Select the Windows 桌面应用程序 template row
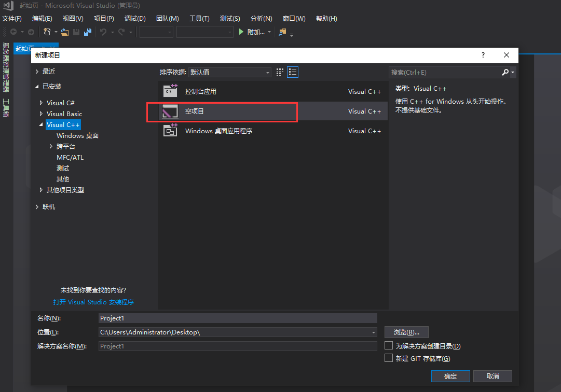Viewport: 561px width, 392px height. 272,131
